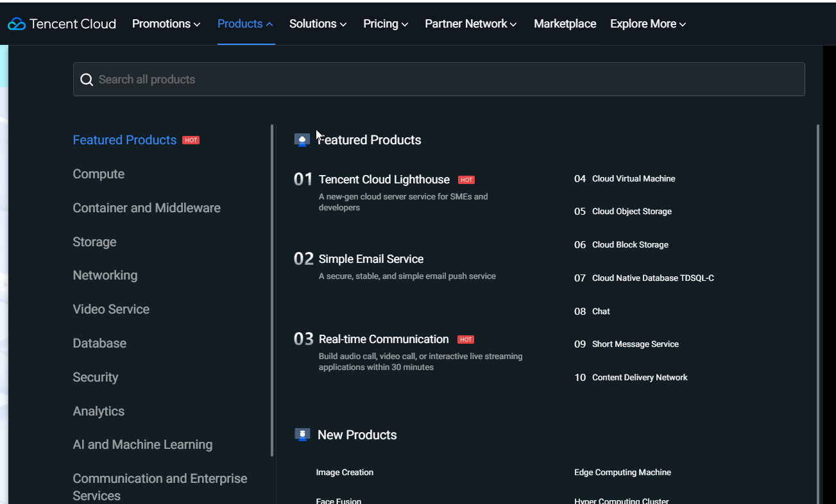Viewport: 836px width, 504px height.
Task: Click the Real-time Communication description text
Action: pos(420,362)
